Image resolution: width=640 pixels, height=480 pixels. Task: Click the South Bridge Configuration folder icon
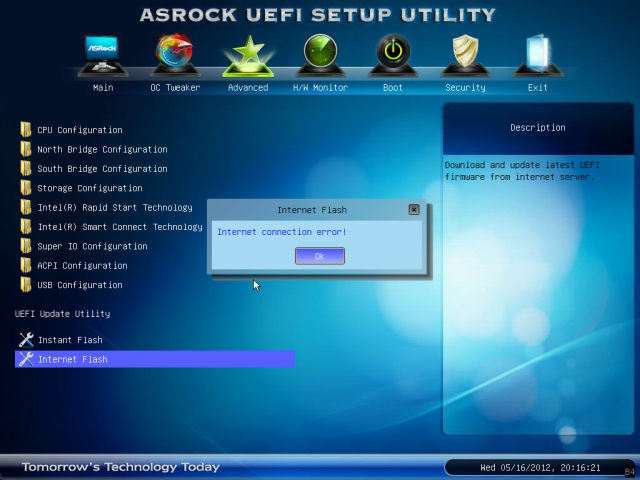(26, 168)
